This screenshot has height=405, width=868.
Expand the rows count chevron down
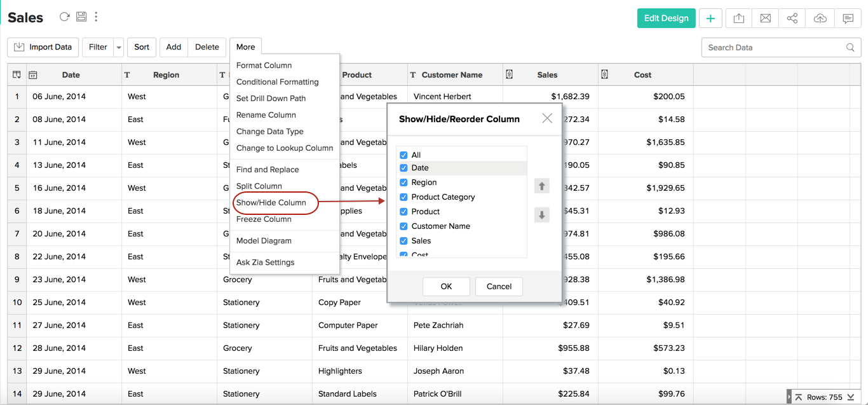click(850, 397)
